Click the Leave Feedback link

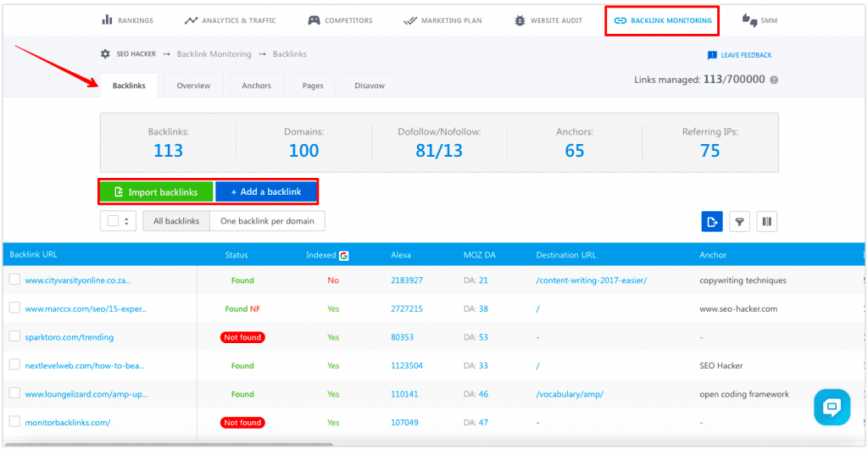[x=739, y=55]
